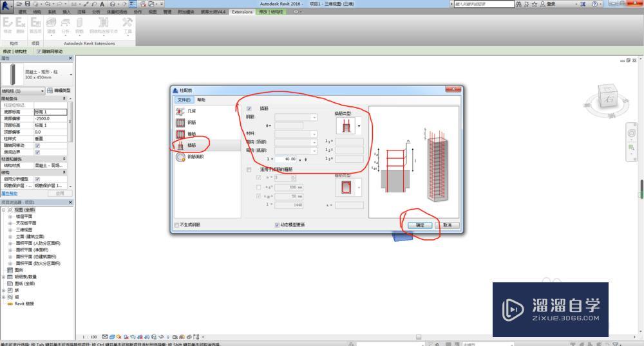Image resolution: width=644 pixels, height=346 pixels.
Task: Click the highlighted thin lines icon in quick access toolbar
Action: tap(133, 4)
